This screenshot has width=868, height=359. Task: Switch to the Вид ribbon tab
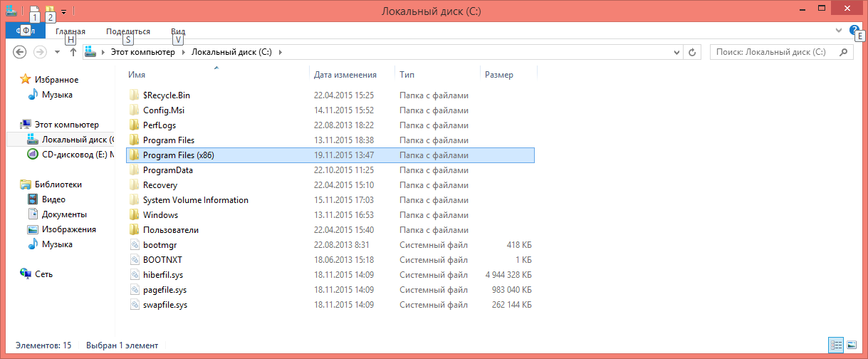[178, 31]
